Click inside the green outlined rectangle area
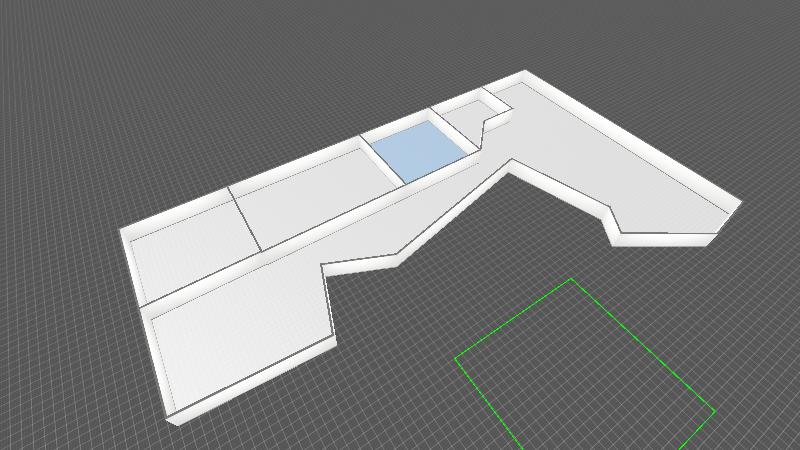The height and width of the screenshot is (450, 800). 585,365
